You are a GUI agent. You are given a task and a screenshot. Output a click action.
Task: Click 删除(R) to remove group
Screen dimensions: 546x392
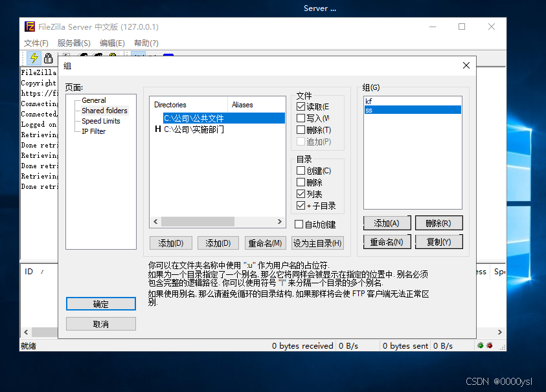[x=438, y=223]
